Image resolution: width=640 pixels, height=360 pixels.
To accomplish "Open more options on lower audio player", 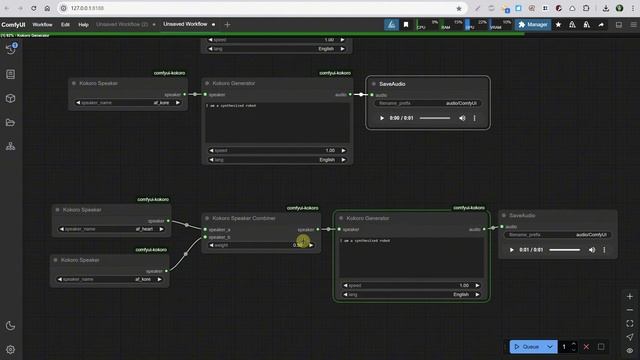I will 604,250.
